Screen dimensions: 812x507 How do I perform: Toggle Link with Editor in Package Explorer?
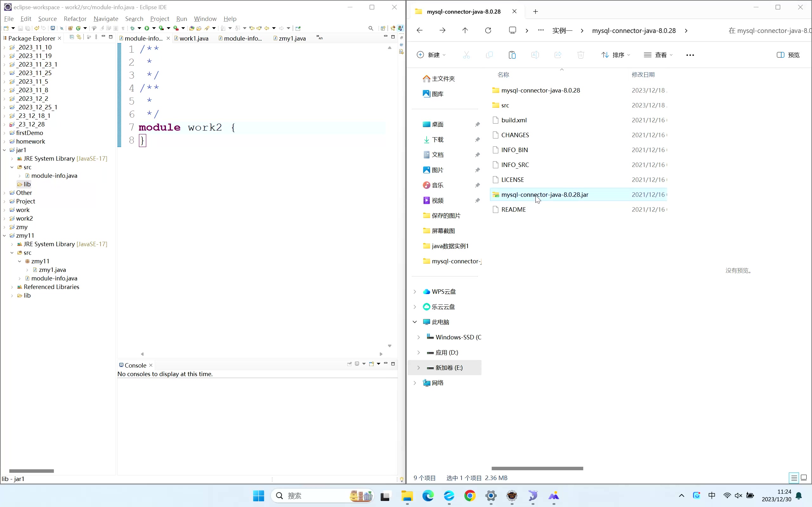[79, 37]
